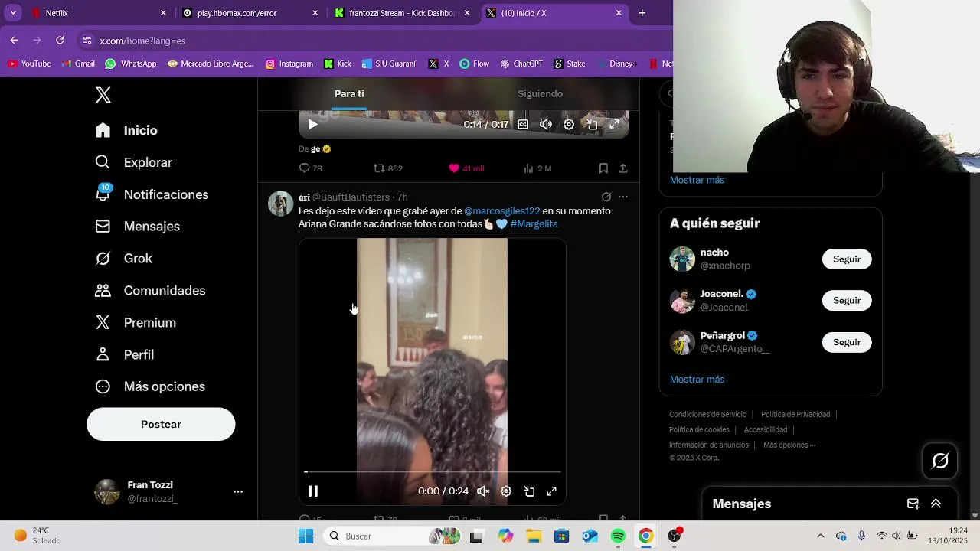Viewport: 980px width, 551px height.
Task: Switch to the Netflix browser tab
Action: tap(98, 13)
